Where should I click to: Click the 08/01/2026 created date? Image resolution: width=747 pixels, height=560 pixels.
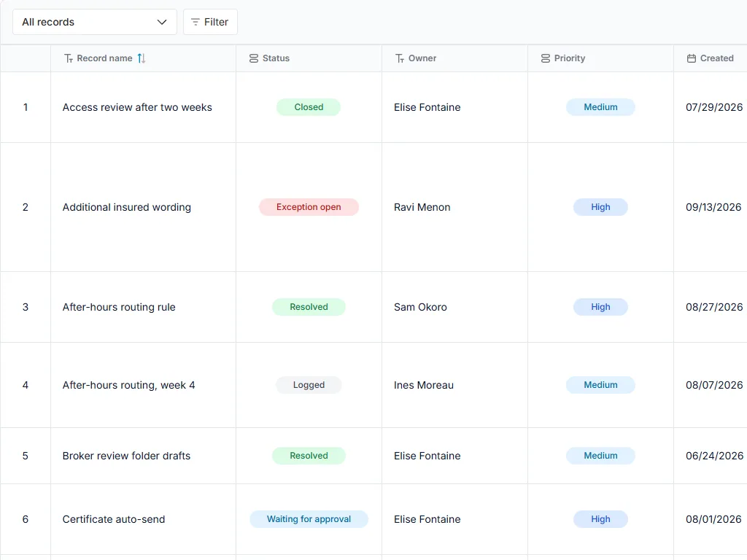click(x=713, y=519)
